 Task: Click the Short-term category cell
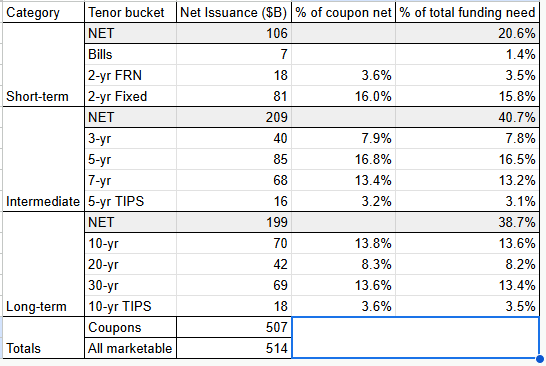pyautogui.click(x=43, y=65)
